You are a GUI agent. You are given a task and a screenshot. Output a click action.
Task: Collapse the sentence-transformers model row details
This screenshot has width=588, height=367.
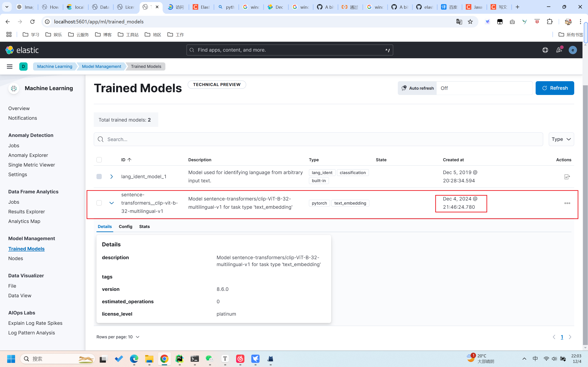112,203
